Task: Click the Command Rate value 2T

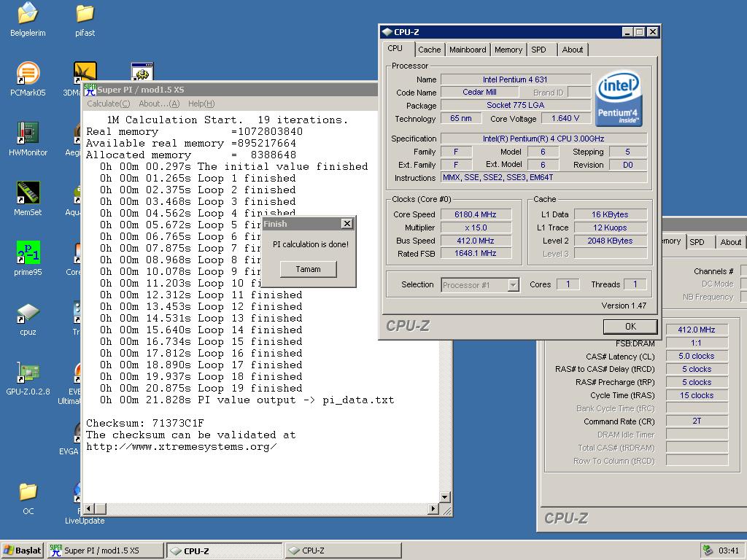Action: [697, 421]
